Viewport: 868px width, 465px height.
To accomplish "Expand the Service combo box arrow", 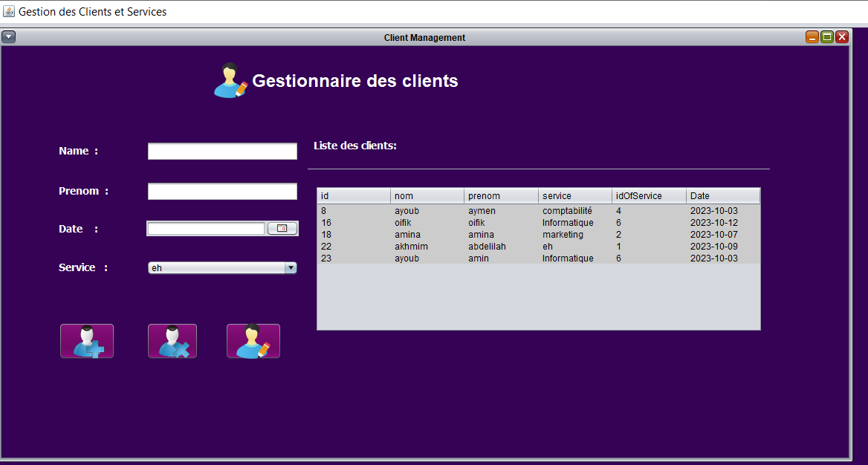I will click(291, 268).
